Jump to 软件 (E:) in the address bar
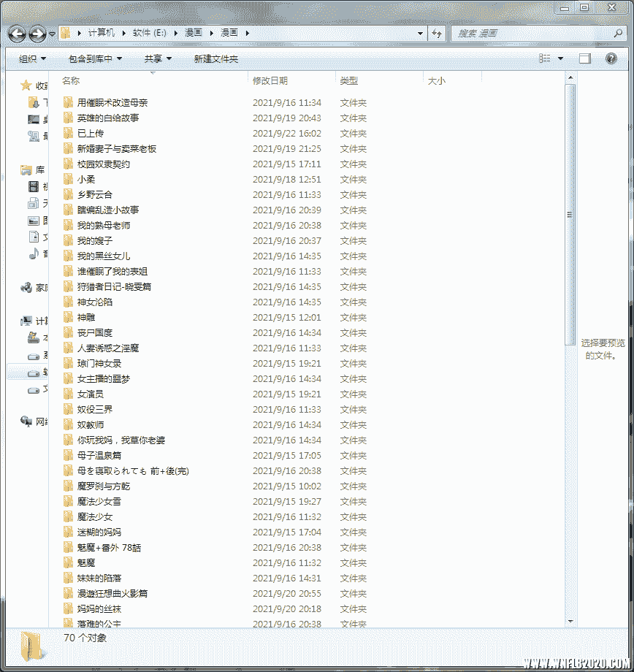The width and height of the screenshot is (634, 672). click(x=149, y=33)
